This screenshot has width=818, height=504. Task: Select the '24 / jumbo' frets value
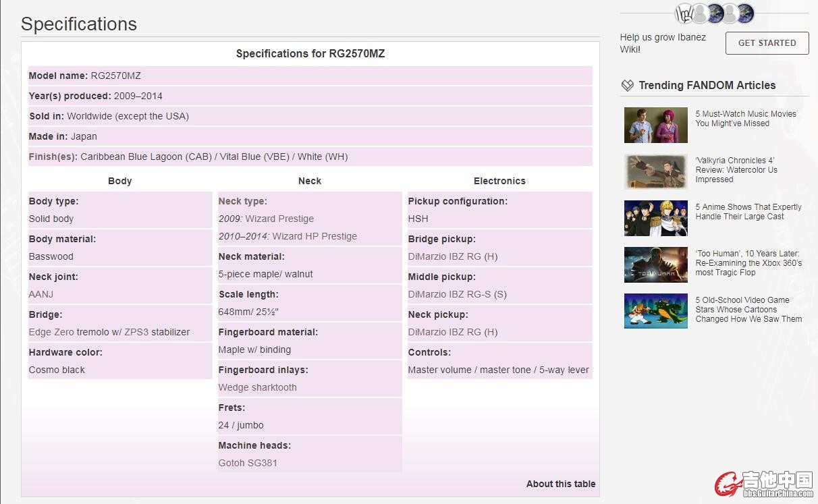[x=241, y=425]
